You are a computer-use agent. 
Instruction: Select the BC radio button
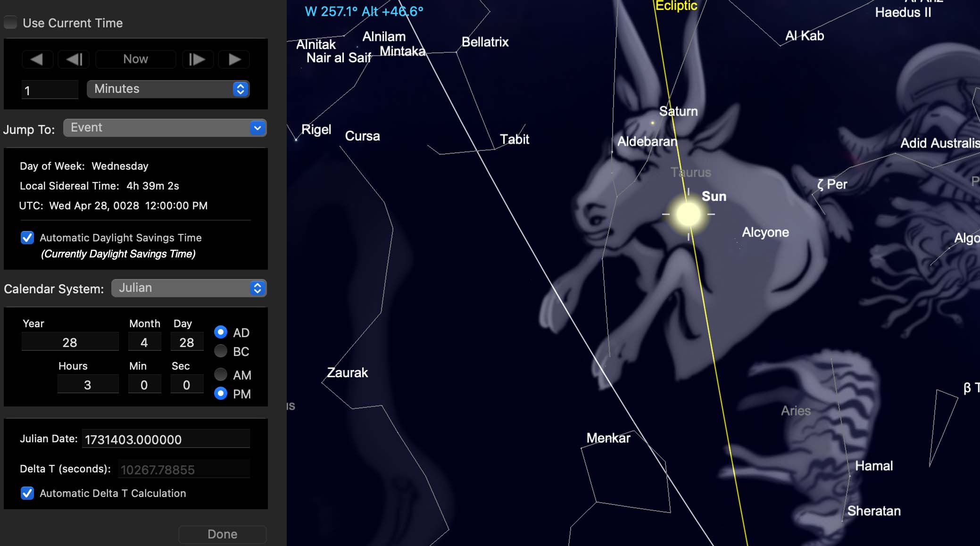pos(221,351)
